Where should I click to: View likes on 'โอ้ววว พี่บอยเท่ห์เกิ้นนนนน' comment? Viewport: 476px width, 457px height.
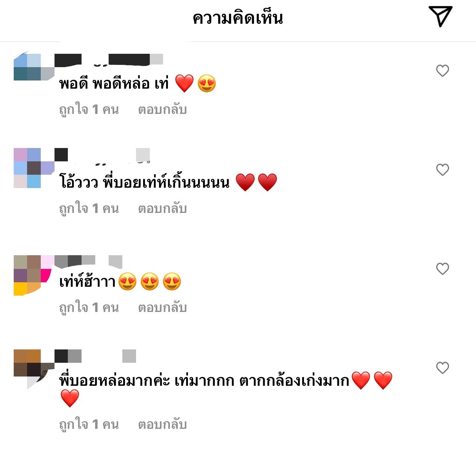[x=89, y=209]
